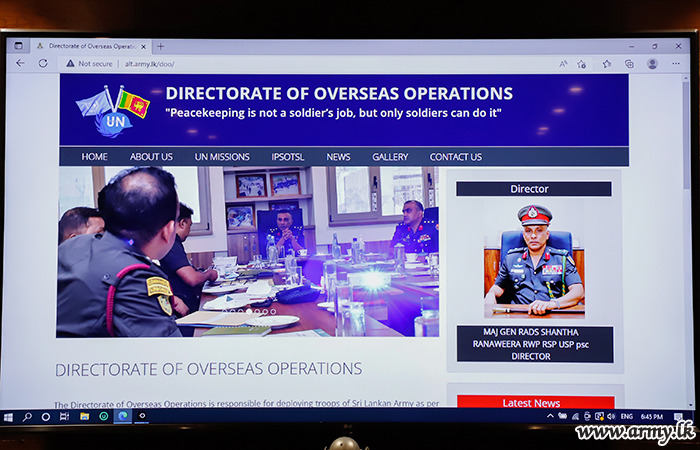Screen dimensions: 700x450
Task: Switch to Microsoft Edge on the taskbar
Action: [x=123, y=416]
